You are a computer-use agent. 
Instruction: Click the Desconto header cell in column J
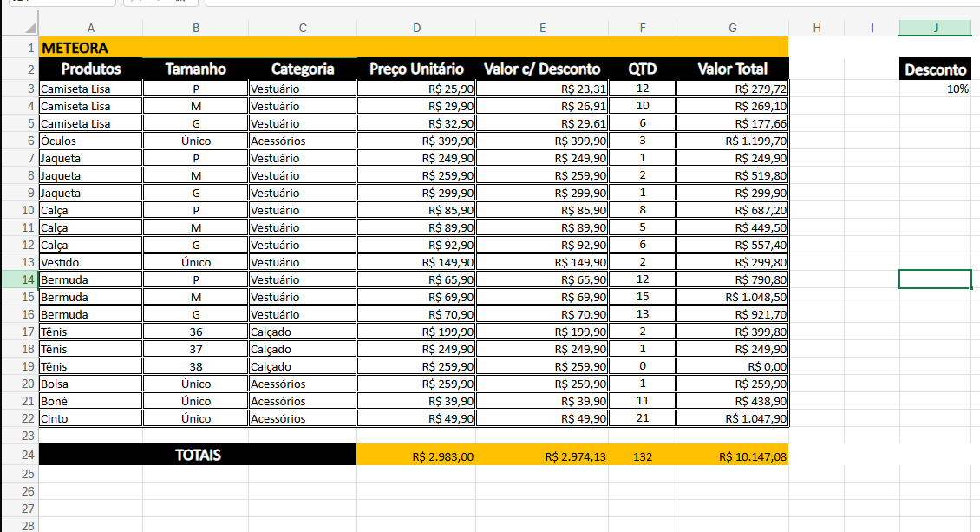[936, 69]
